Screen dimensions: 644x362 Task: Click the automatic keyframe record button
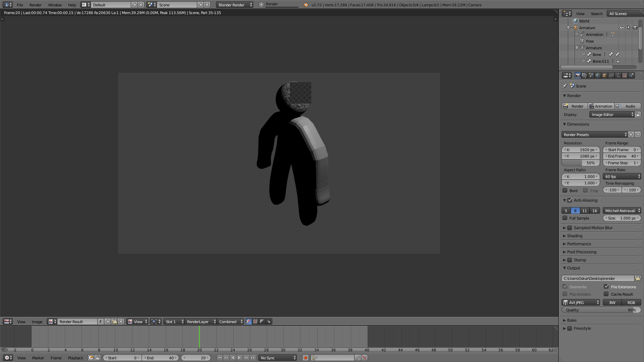point(305,358)
